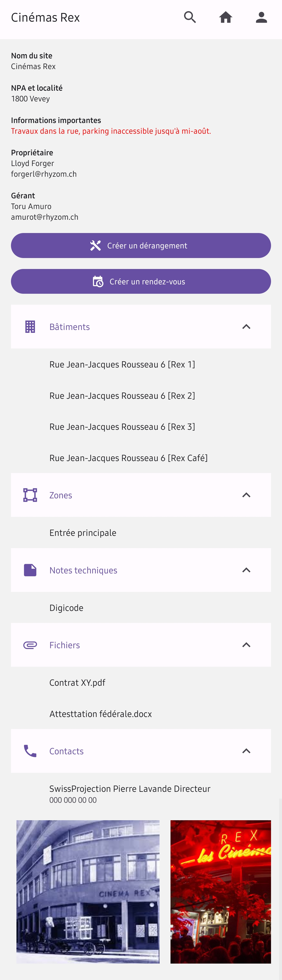Open the search icon in the header
The width and height of the screenshot is (282, 980).
pos(190,17)
